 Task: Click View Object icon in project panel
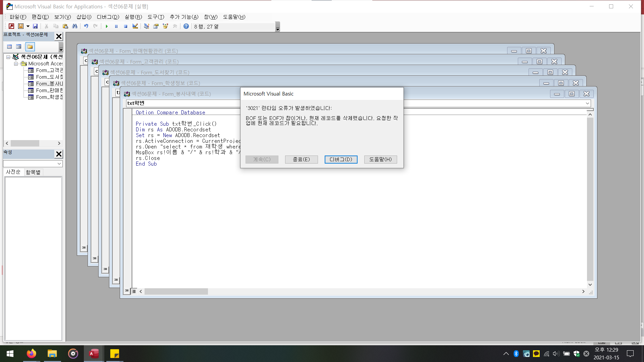click(19, 47)
